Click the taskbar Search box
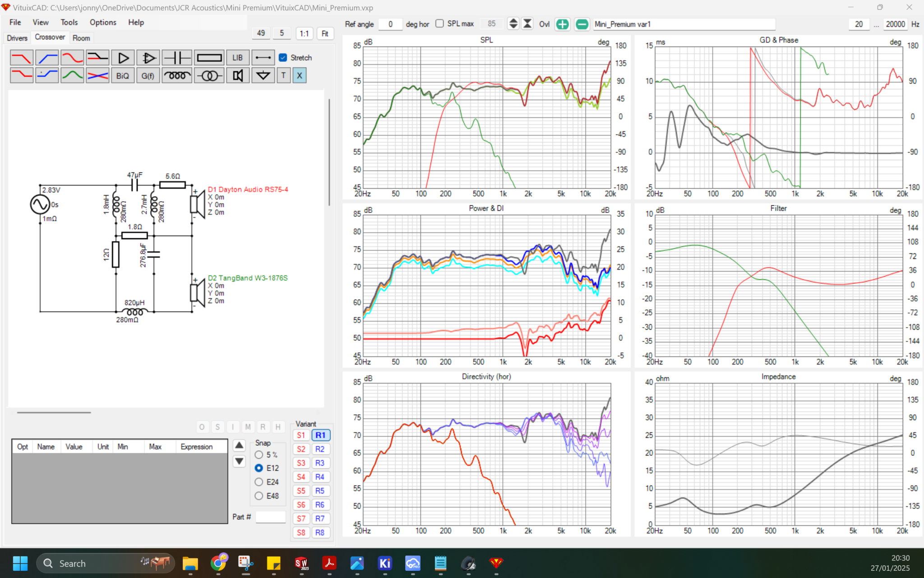The width and height of the screenshot is (924, 578). [106, 563]
